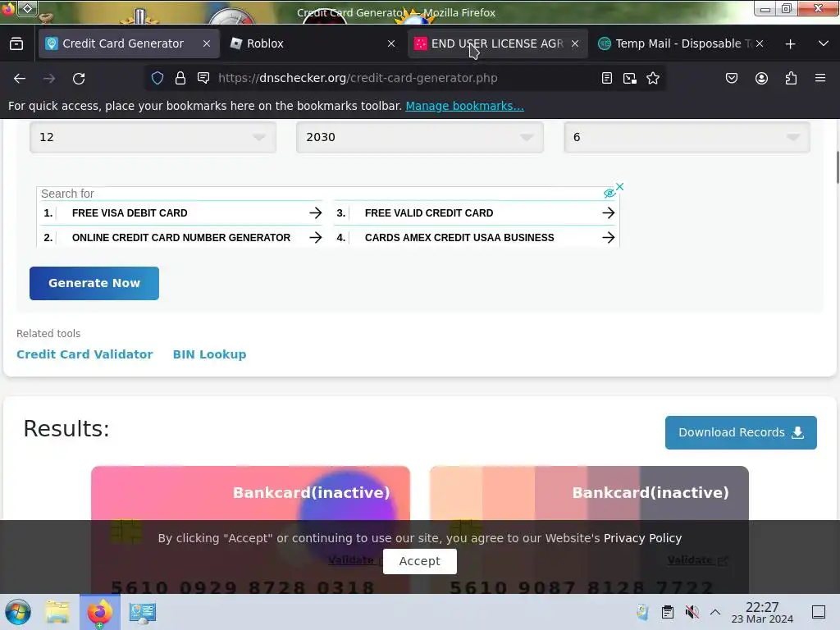
Task: Switch to the END USER LICENSE AGR tab
Action: (498, 44)
